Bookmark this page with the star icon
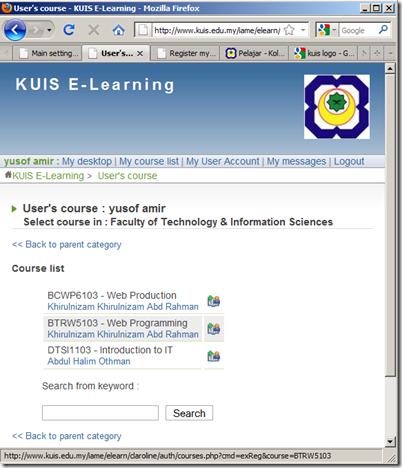 289,30
